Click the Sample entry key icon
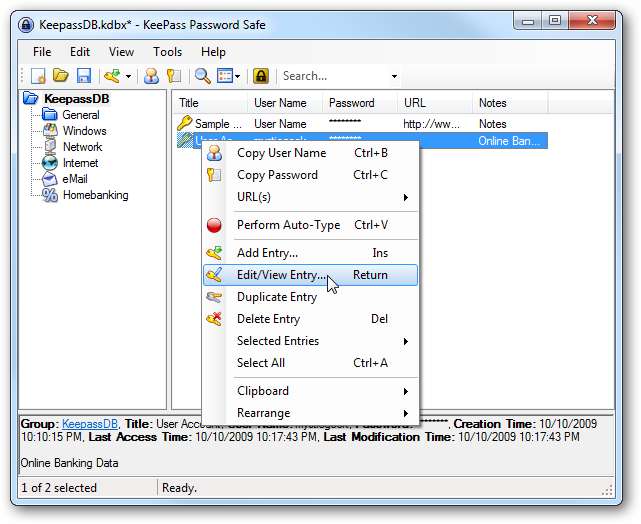Viewport: 641px width, 524px height. click(185, 123)
